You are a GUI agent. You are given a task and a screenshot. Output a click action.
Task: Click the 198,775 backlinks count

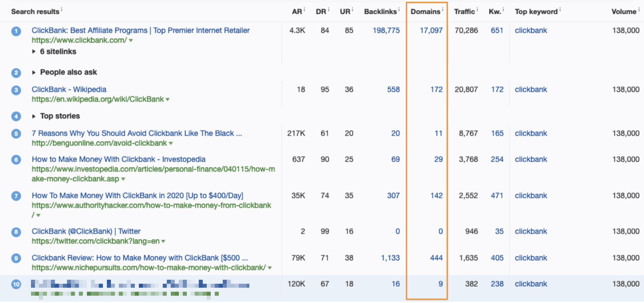386,31
